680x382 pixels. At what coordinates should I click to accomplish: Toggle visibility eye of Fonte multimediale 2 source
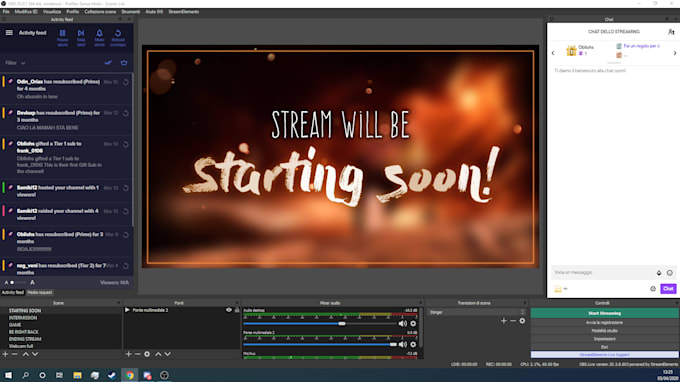(229, 310)
